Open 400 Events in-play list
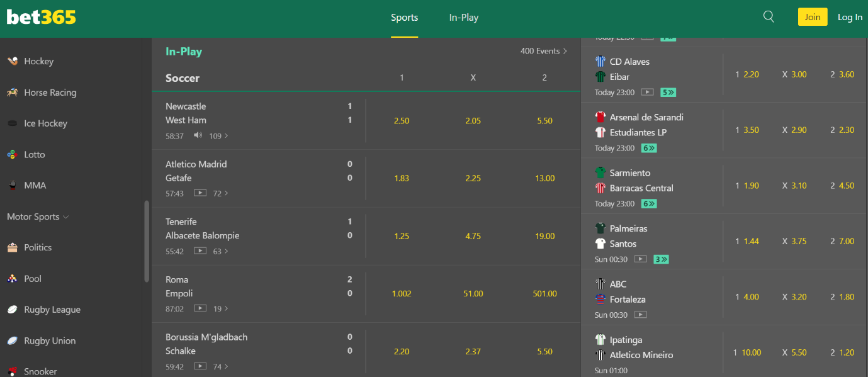This screenshot has width=868, height=377. point(543,51)
